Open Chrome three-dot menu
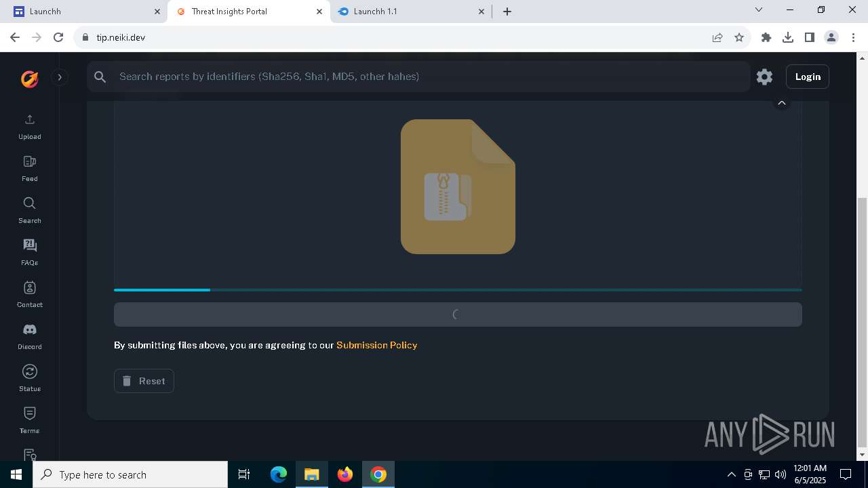Screen dimensions: 868x488 pos(853,37)
